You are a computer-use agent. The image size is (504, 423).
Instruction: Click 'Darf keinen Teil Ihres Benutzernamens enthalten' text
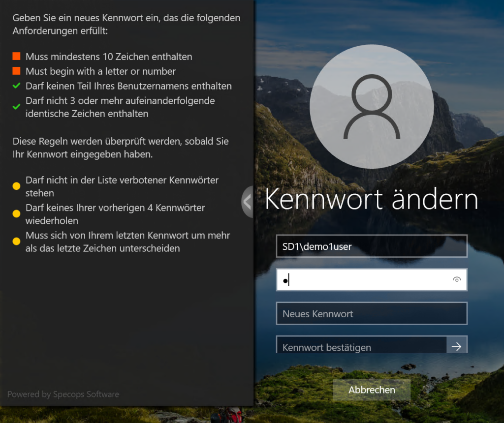point(128,86)
